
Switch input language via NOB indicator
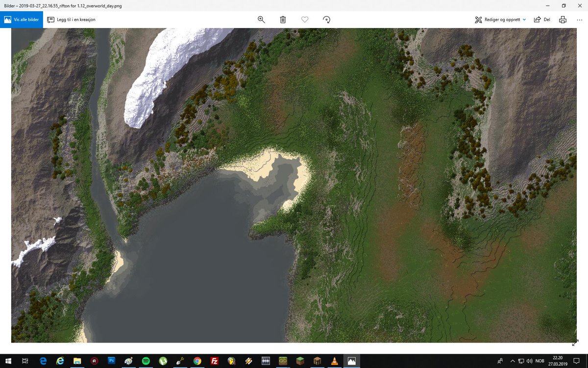click(540, 361)
